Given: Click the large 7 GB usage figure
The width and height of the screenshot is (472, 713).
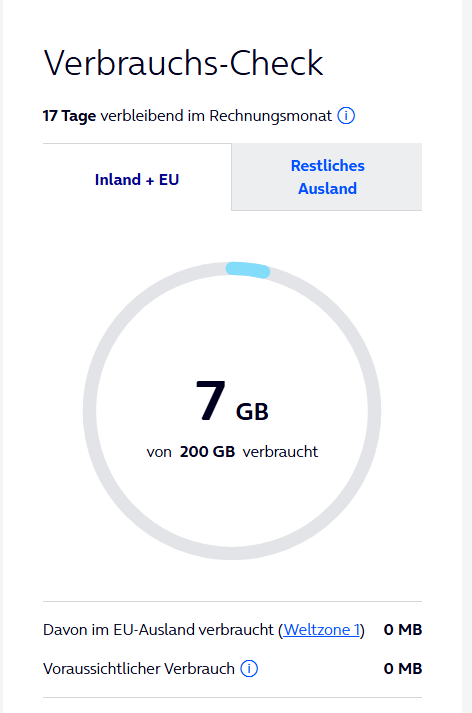Looking at the screenshot, I should coord(232,401).
